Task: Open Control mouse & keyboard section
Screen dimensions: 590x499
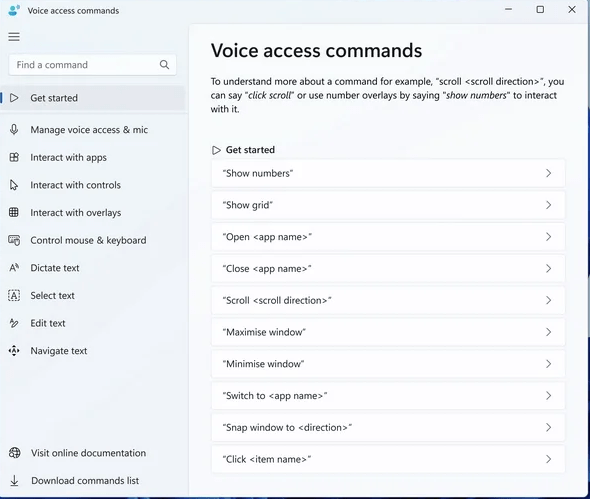Action: (x=93, y=240)
